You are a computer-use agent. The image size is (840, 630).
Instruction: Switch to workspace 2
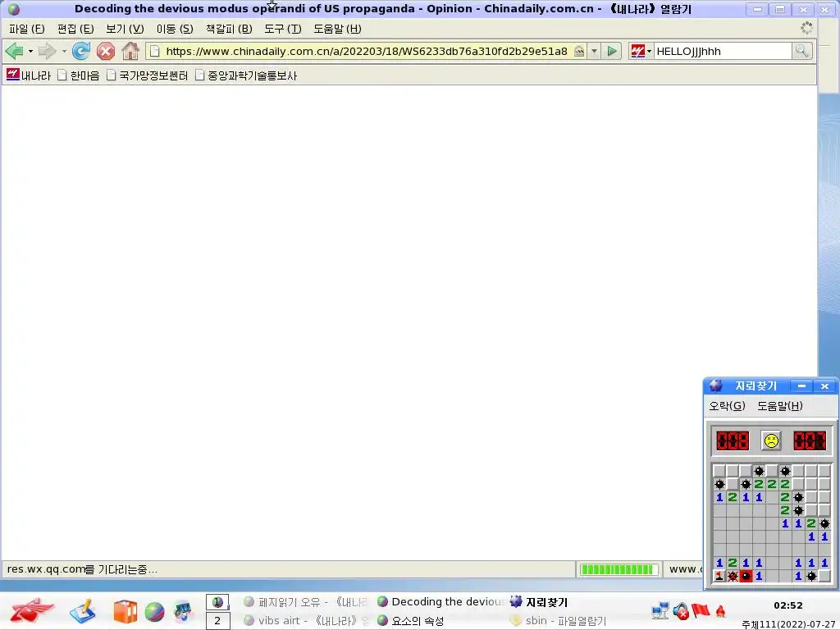[x=217, y=621]
